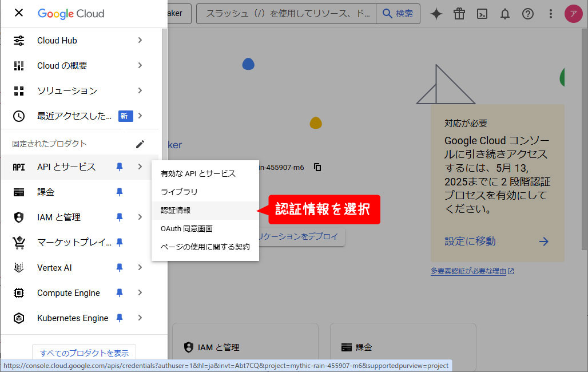Open the help question mark icon
This screenshot has width=588, height=372.
tap(527, 14)
